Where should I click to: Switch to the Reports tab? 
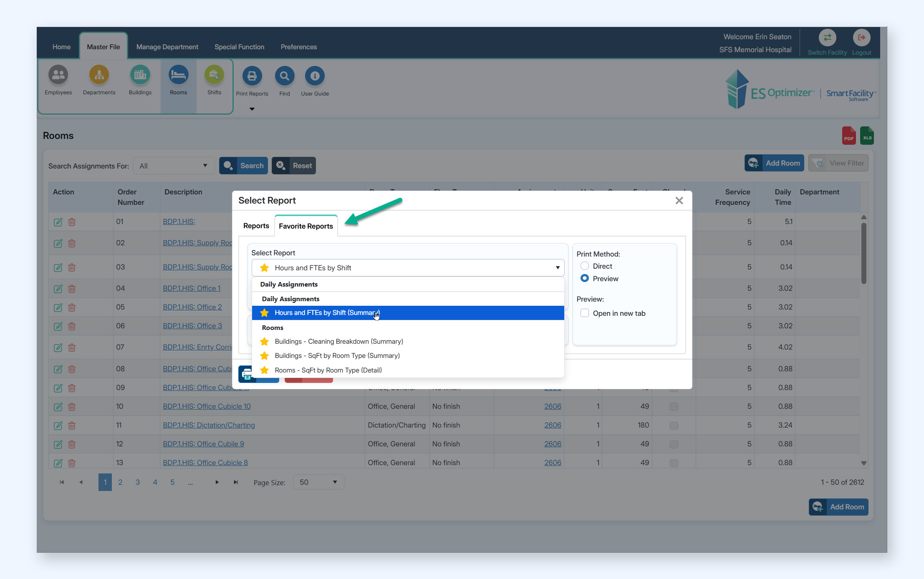(256, 226)
